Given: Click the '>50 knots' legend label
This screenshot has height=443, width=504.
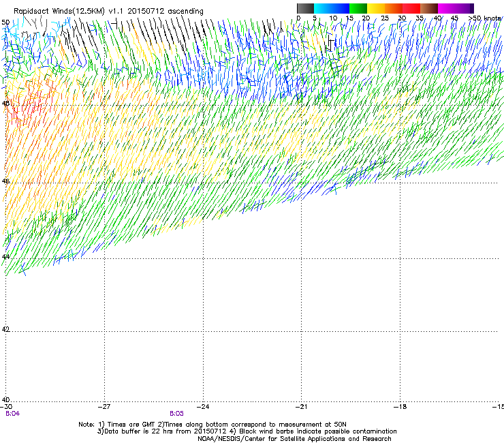Looking at the screenshot, I should click(x=485, y=18).
